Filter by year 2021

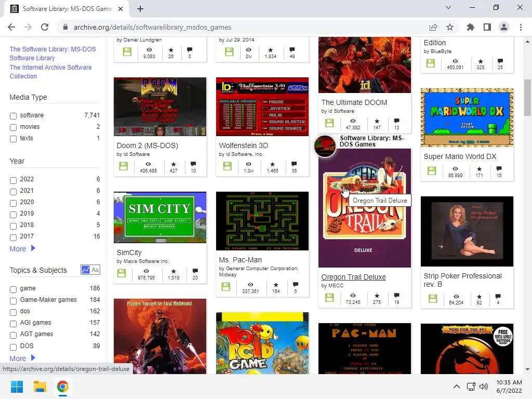coord(13,192)
